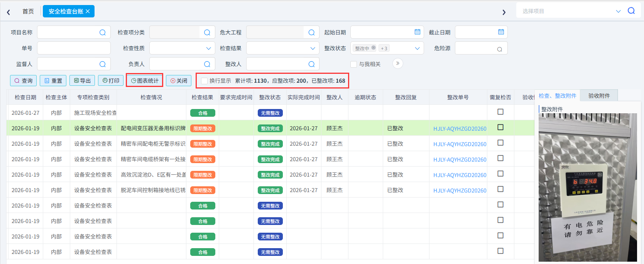Click the search icon in 危大工程 field
Viewport: 644px width, 264px height.
coord(312,32)
